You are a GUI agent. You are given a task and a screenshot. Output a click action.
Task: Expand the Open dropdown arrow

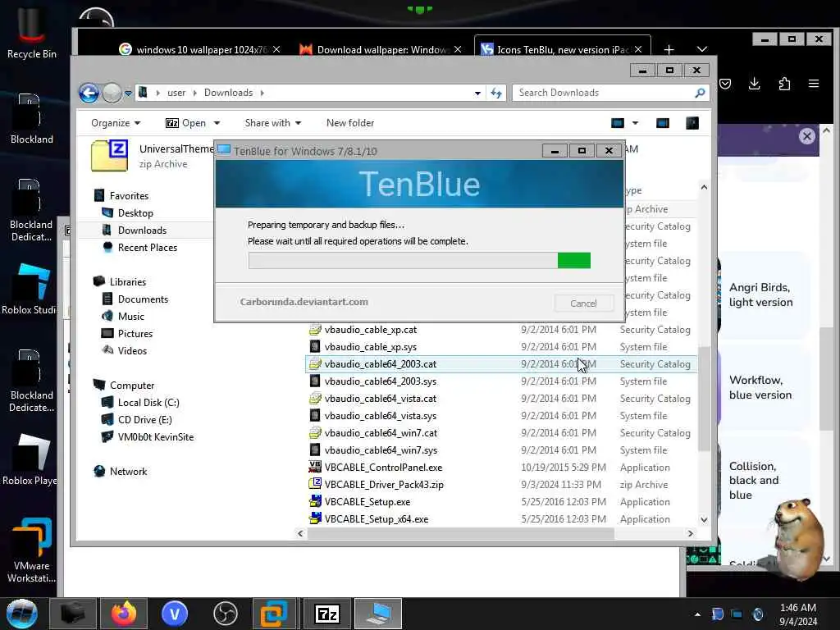tap(217, 123)
